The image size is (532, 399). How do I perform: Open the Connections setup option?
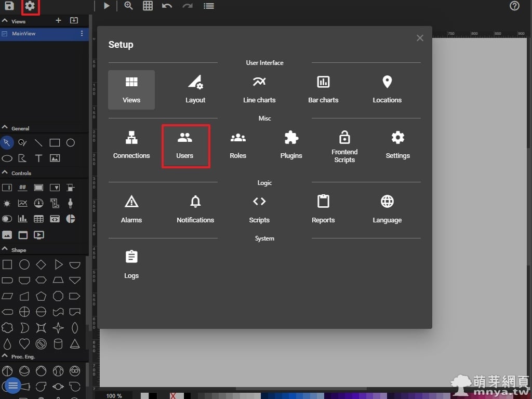131,145
